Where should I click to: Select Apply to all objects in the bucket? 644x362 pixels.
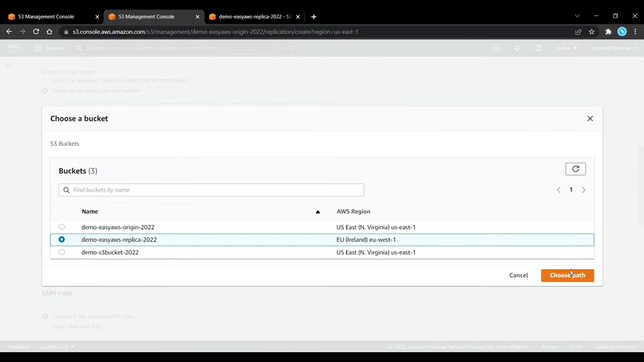45,91
